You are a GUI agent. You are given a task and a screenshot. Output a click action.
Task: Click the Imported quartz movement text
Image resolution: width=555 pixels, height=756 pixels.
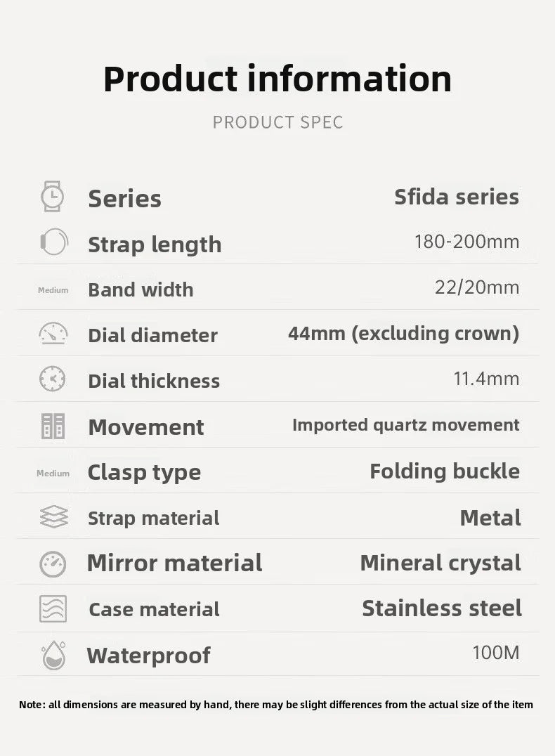pyautogui.click(x=405, y=425)
